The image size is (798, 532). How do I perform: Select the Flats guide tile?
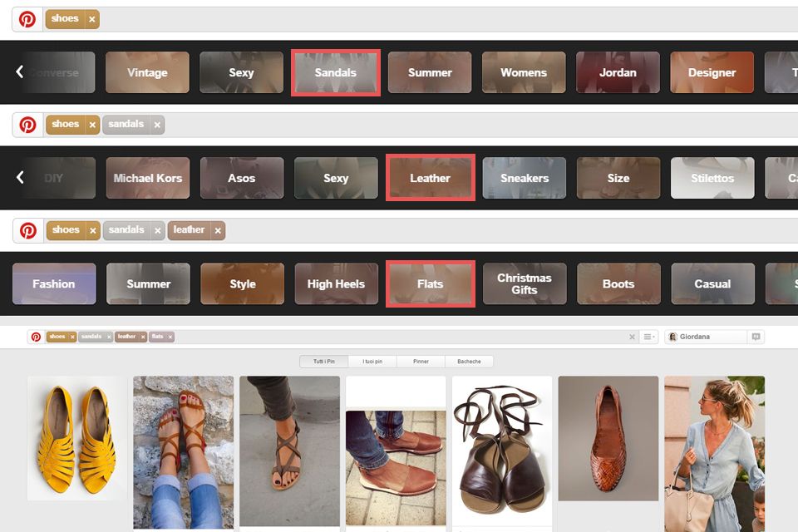pos(431,283)
